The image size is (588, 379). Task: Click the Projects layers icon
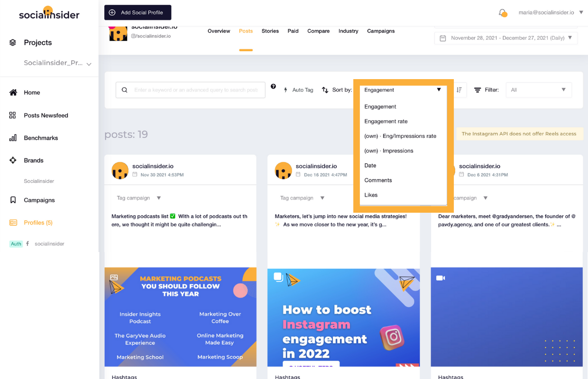13,43
